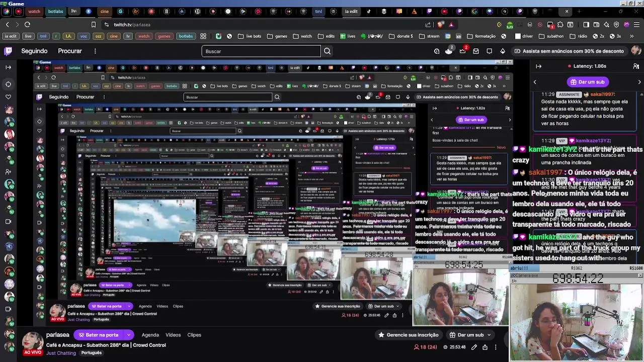The image size is (644, 362).
Task: Open the three-dot menu beside Procurar
Action: 95,51
